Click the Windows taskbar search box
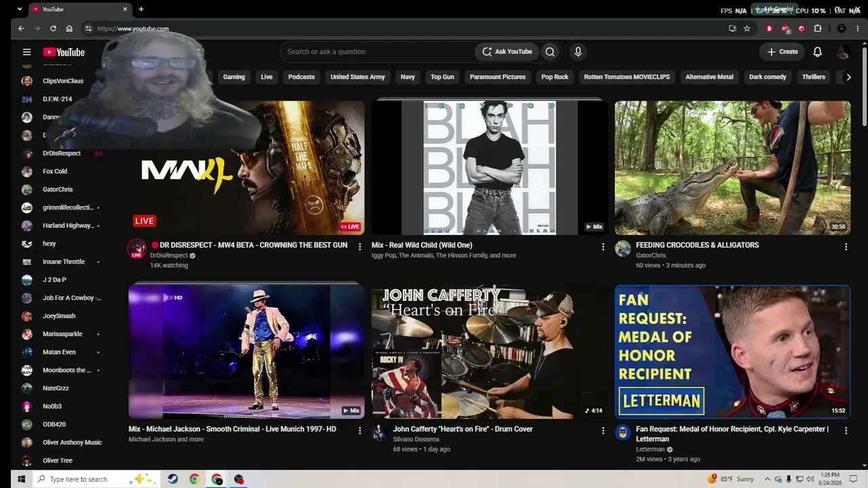The height and width of the screenshot is (488, 868). (95, 479)
